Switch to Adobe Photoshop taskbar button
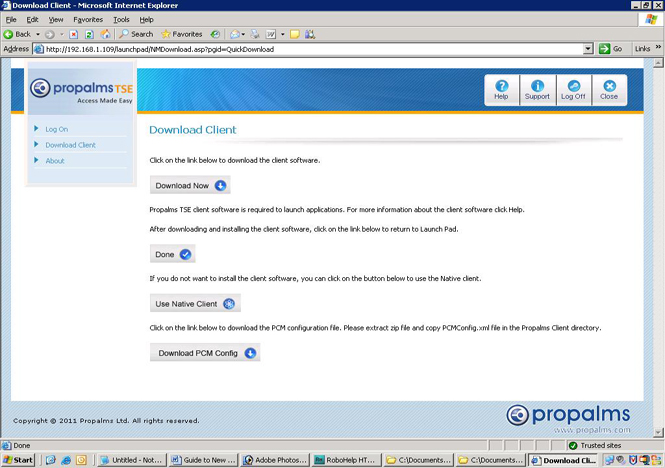The width and height of the screenshot is (665, 468). click(x=275, y=460)
